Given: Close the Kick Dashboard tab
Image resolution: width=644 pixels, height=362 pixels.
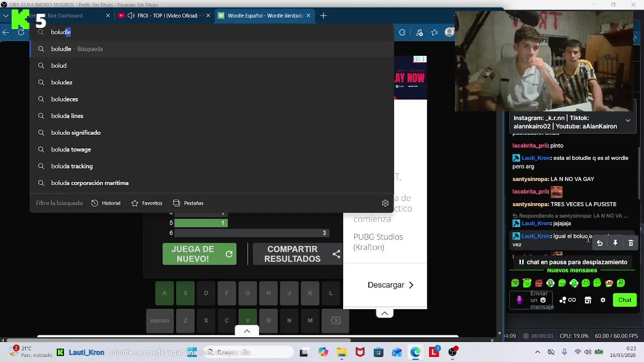Looking at the screenshot, I should point(108,16).
